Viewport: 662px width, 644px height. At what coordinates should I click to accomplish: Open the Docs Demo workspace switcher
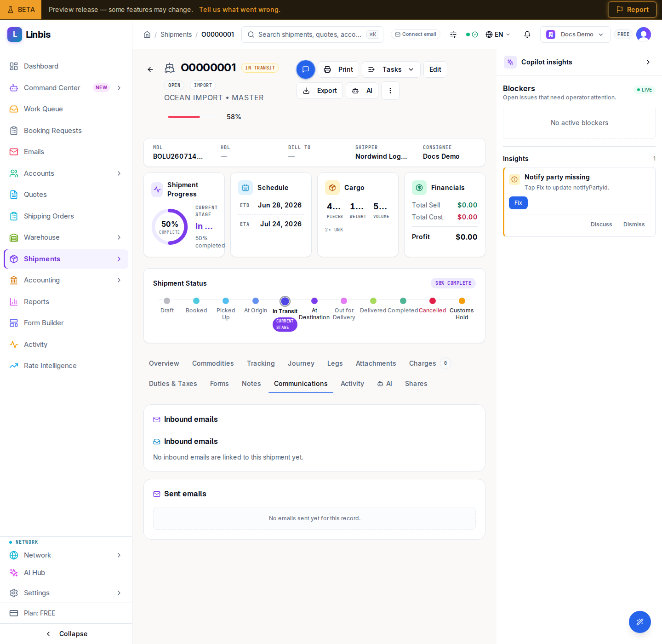tap(575, 34)
